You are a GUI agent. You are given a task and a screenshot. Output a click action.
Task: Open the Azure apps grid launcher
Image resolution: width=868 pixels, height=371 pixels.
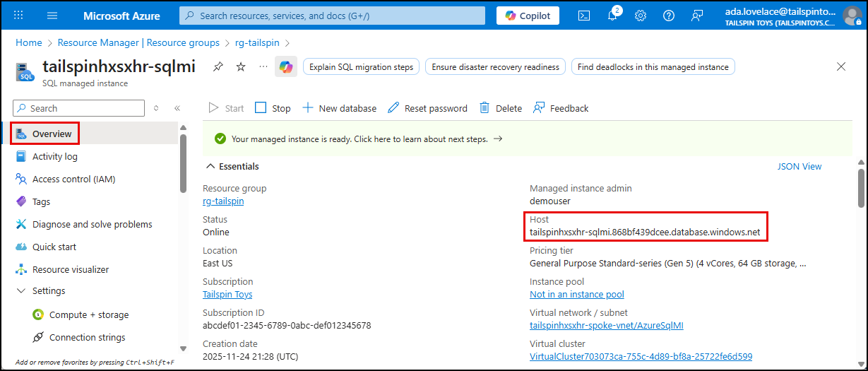(x=19, y=16)
